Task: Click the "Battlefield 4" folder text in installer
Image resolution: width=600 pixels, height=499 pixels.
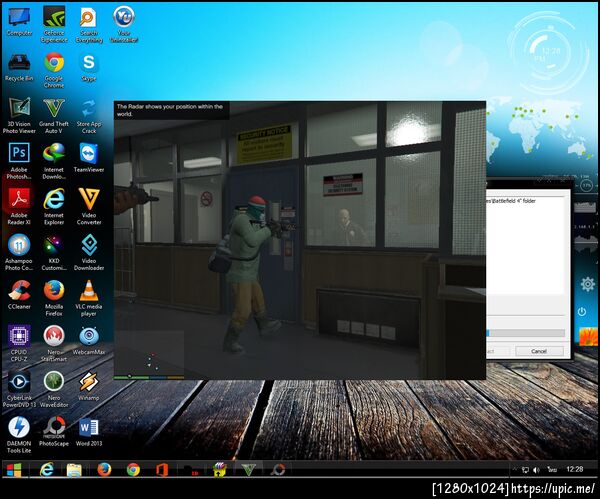Action: [511, 201]
